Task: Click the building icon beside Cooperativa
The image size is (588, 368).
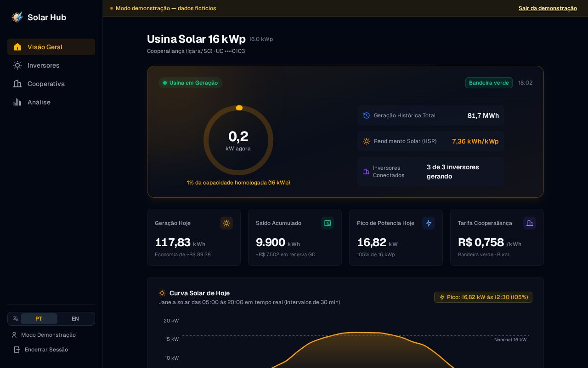Action: [x=17, y=84]
